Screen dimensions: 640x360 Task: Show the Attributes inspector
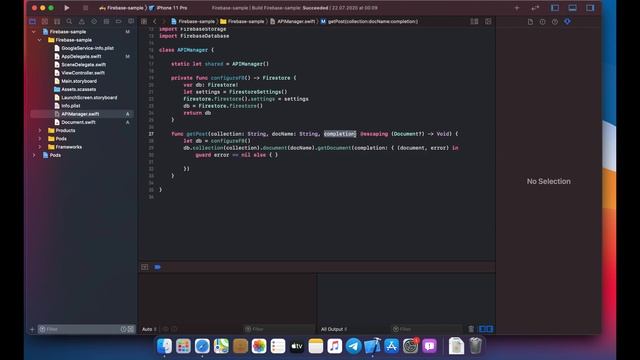coord(567,22)
